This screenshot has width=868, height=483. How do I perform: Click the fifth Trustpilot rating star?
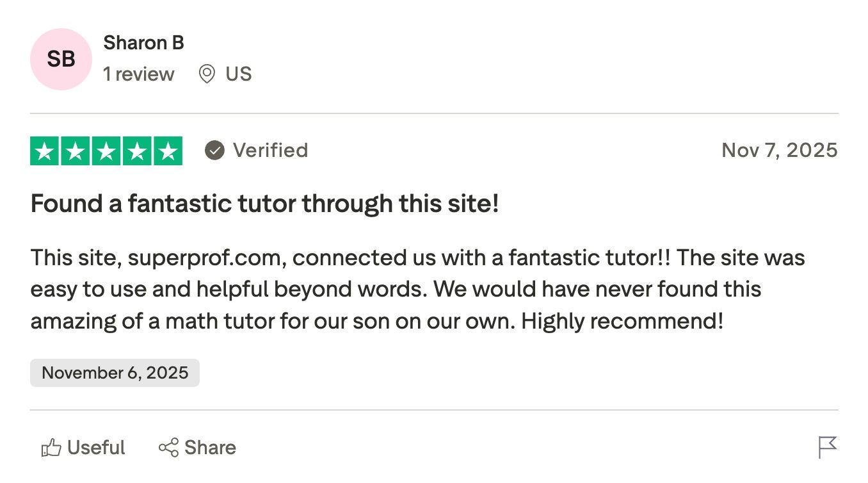coord(168,151)
